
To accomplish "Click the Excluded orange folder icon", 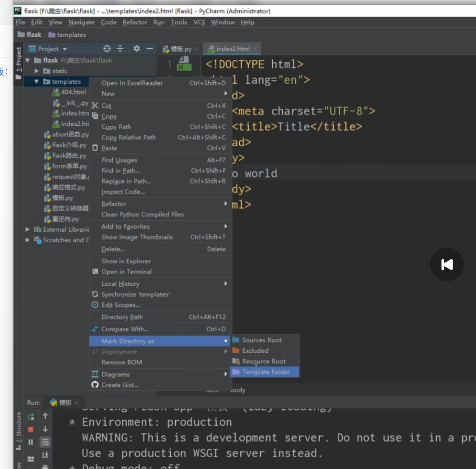I will 236,350.
